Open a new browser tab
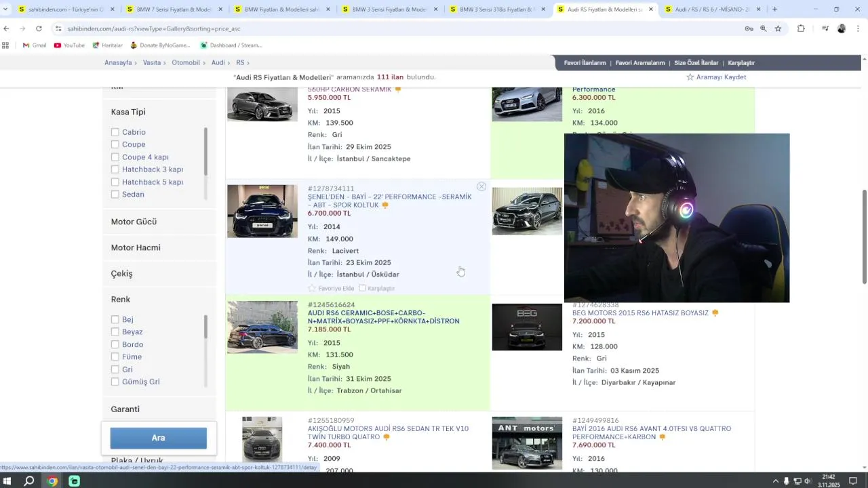Screen dimensions: 868x488 tap(774, 9)
